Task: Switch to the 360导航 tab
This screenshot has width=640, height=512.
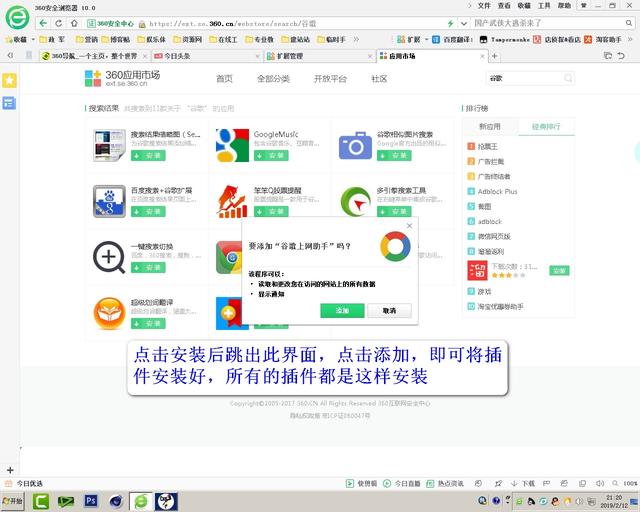Action: coord(94,56)
